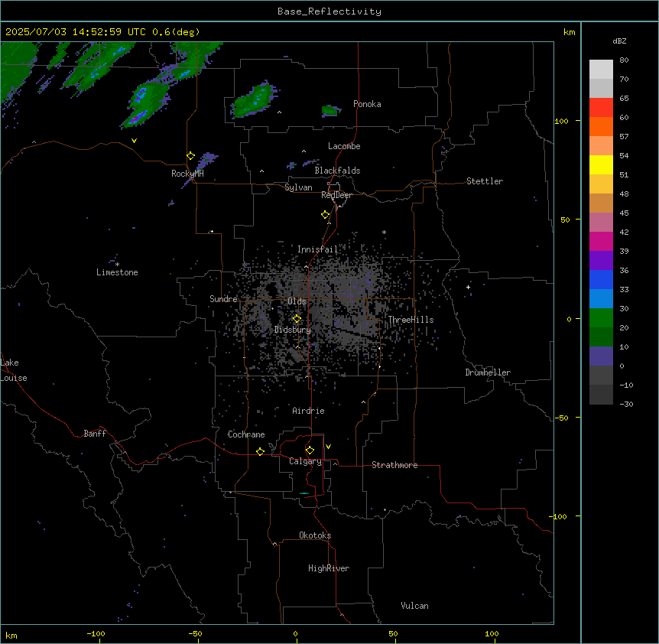Click the yellow diamond marker near RockyMH
The width and height of the screenshot is (659, 644).
point(190,156)
